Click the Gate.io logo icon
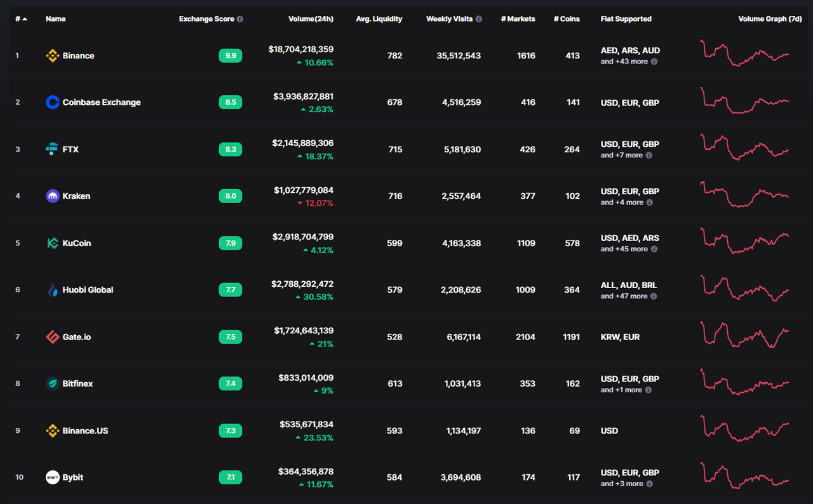The width and height of the screenshot is (813, 504). 53,337
